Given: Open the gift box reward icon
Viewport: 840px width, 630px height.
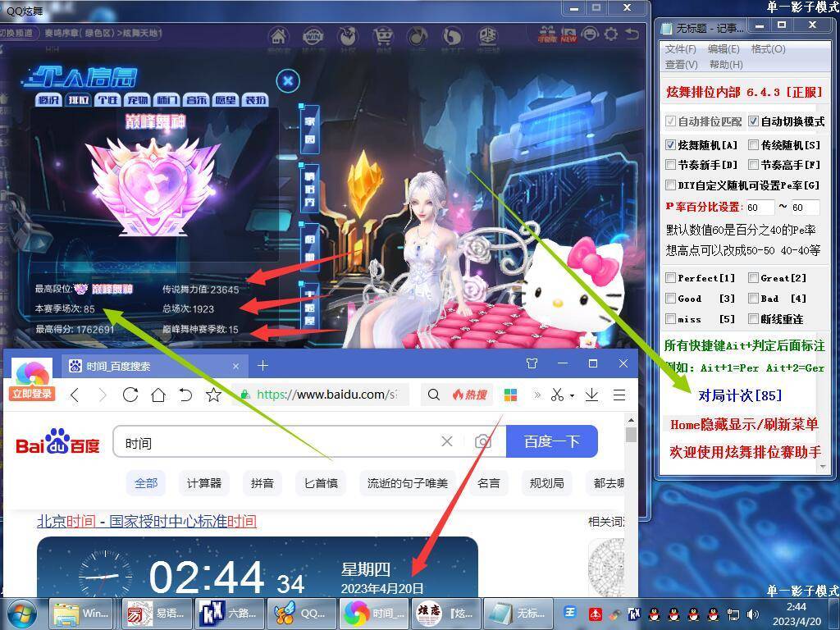Looking at the screenshot, I should click(x=547, y=34).
